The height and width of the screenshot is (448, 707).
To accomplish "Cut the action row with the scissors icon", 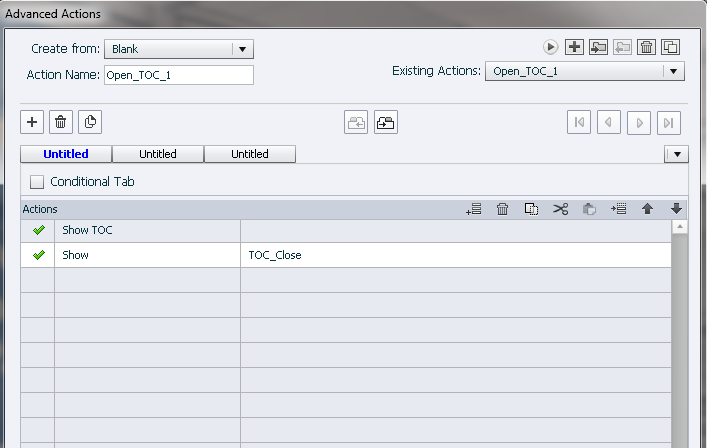I will tap(560, 209).
